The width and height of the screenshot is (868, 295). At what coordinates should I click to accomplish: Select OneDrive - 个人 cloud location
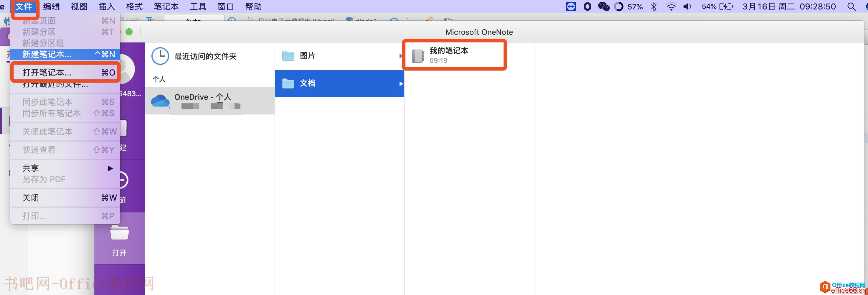pos(210,101)
